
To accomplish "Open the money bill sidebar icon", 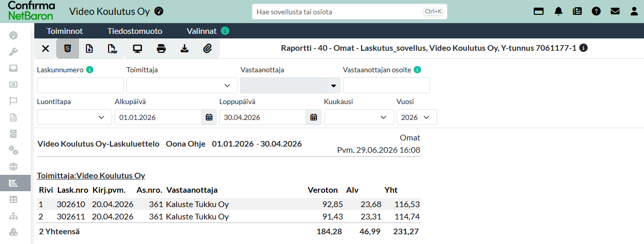I will (14, 85).
